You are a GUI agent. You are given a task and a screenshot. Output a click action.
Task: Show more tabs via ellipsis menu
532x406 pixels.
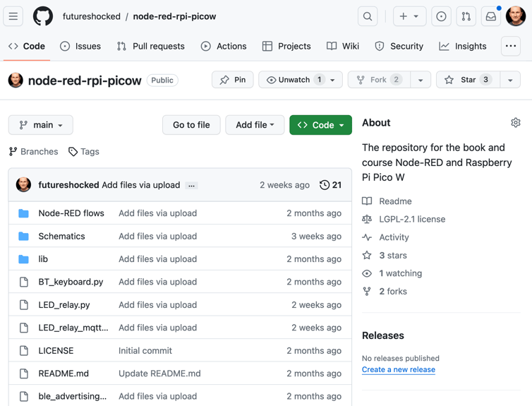[511, 46]
